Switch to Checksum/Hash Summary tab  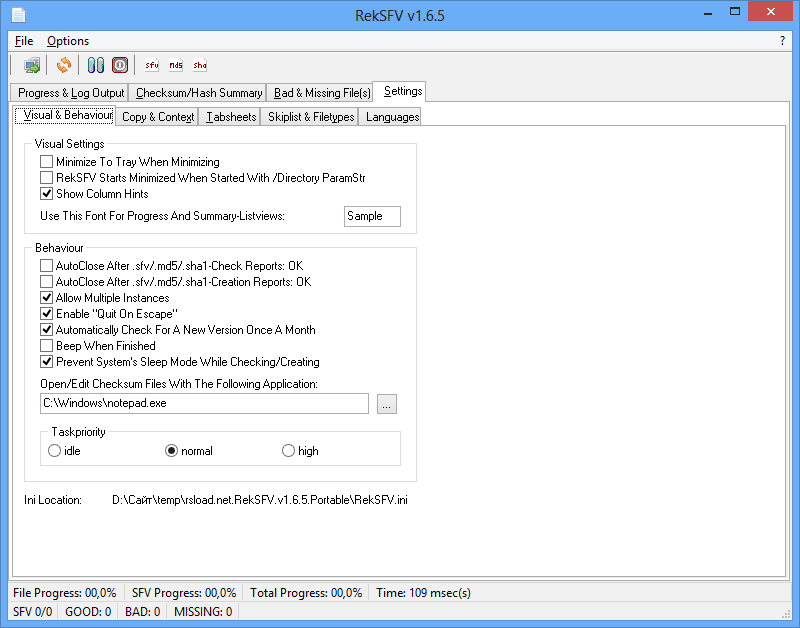tap(199, 93)
